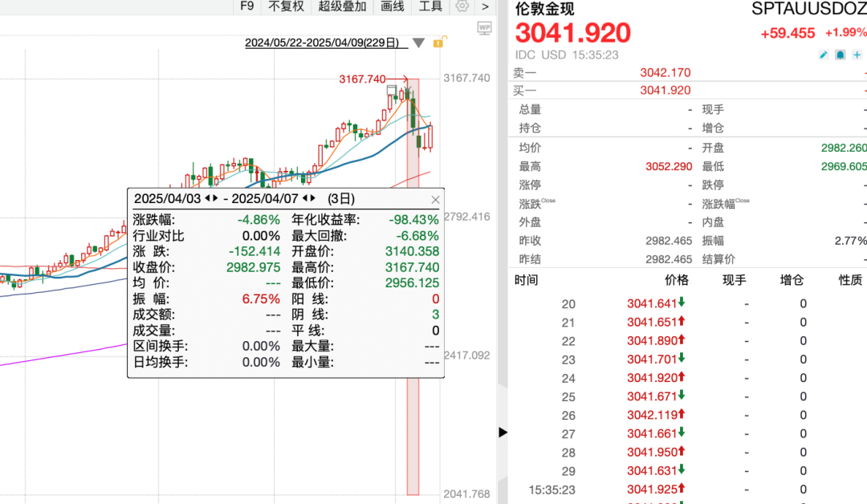Image resolution: width=867 pixels, height=504 pixels.
Task: Open the 不复权 adjustment menu
Action: tap(286, 6)
